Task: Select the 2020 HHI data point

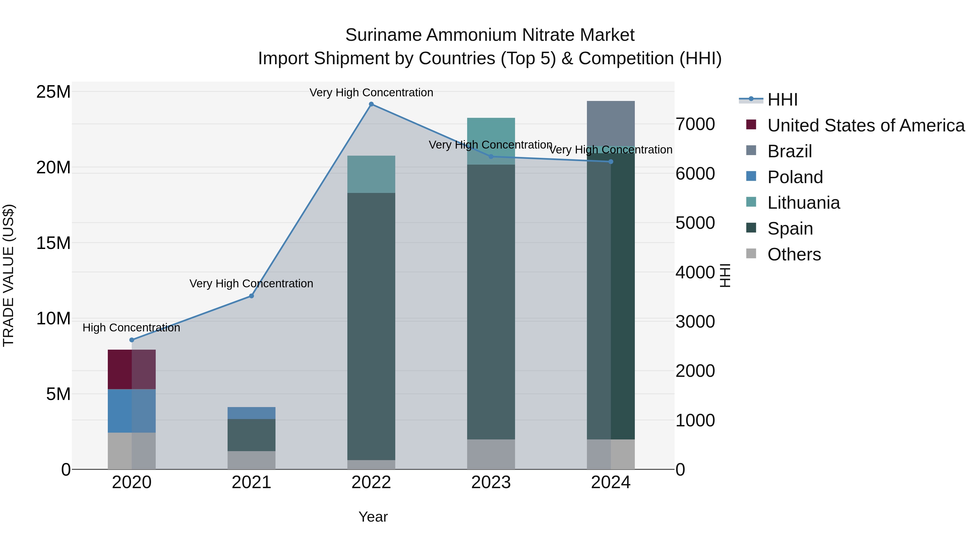Action: click(132, 340)
